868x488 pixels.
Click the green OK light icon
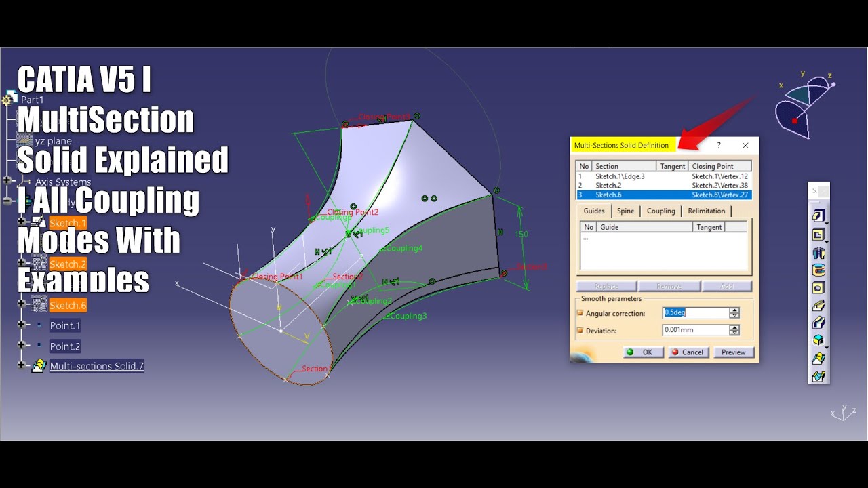(x=630, y=352)
